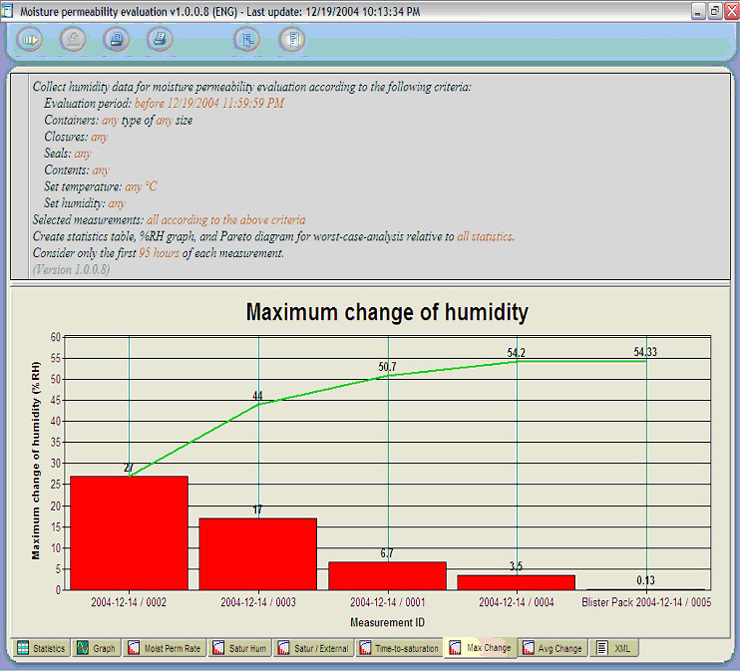The image size is (740, 672).
Task: Open the Avg Change tab
Action: 553,648
